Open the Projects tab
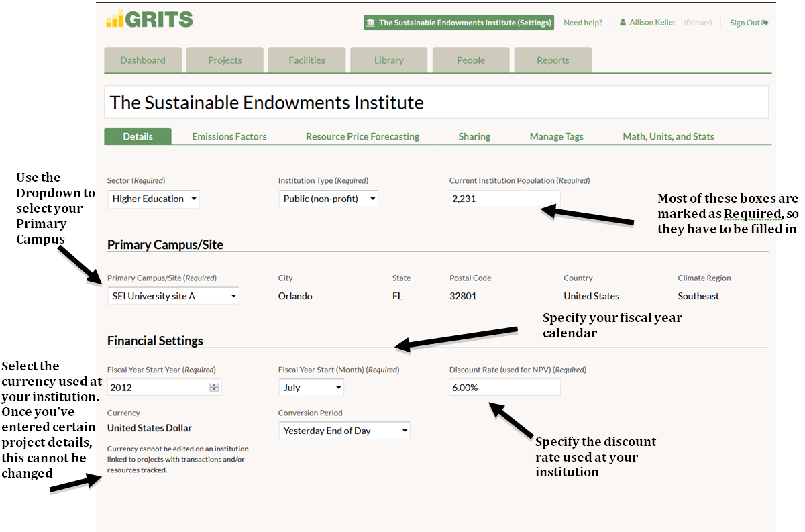This screenshot has height=532, width=805. [x=225, y=60]
